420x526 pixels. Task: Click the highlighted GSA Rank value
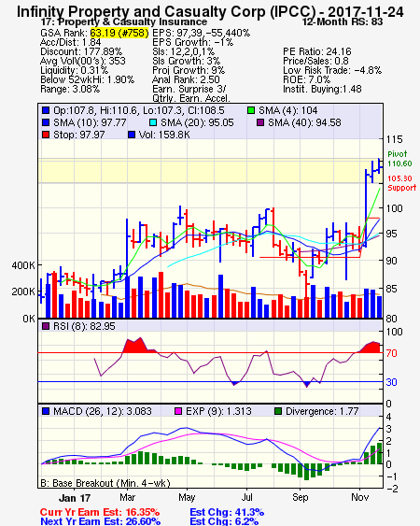tap(119, 33)
